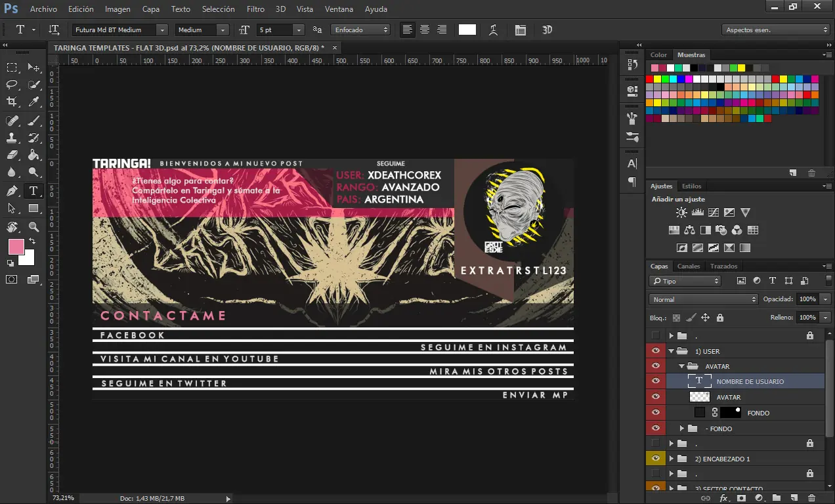Create a new layer
This screenshot has width=835, height=504.
click(x=794, y=498)
